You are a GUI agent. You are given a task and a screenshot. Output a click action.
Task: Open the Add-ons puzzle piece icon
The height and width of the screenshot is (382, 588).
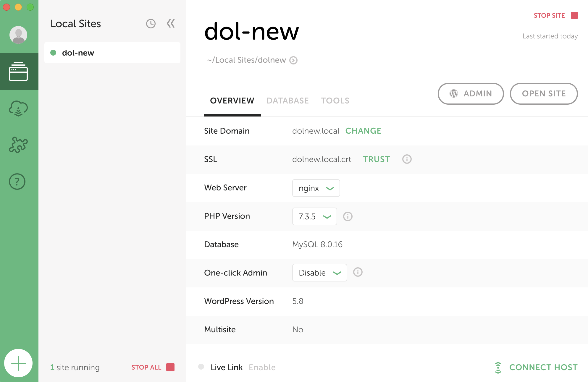coord(18,145)
